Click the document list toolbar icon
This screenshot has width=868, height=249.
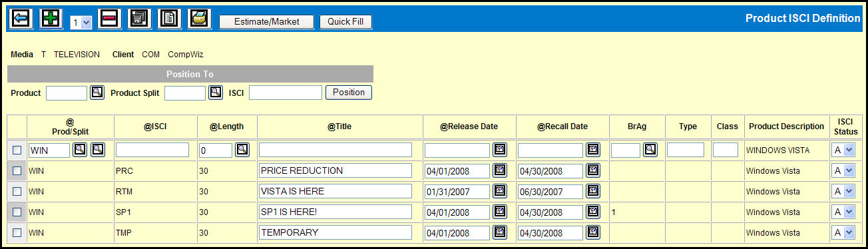click(x=169, y=19)
